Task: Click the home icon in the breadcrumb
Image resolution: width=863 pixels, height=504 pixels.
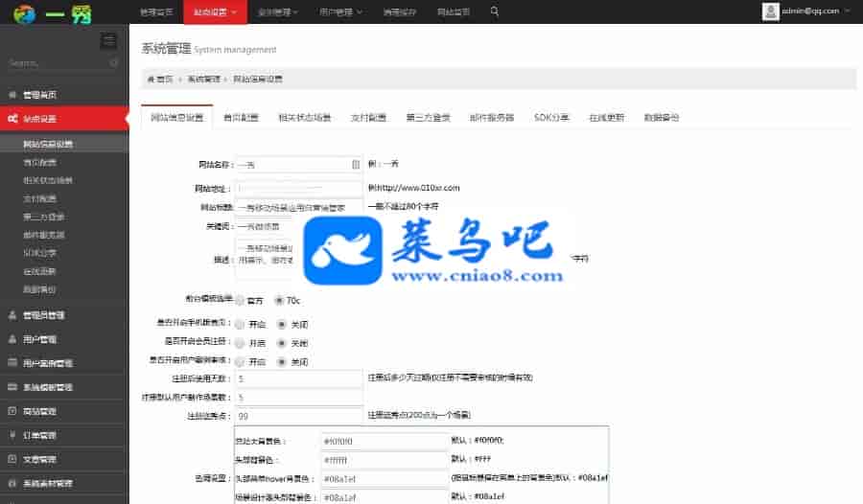Action: tap(151, 79)
